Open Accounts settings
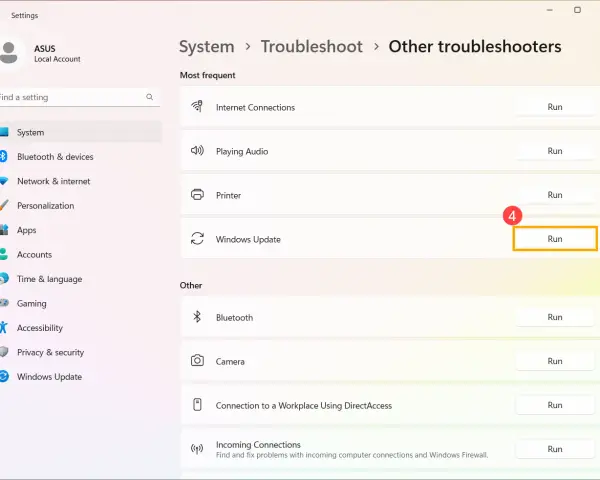This screenshot has width=600, height=480. coord(80,255)
